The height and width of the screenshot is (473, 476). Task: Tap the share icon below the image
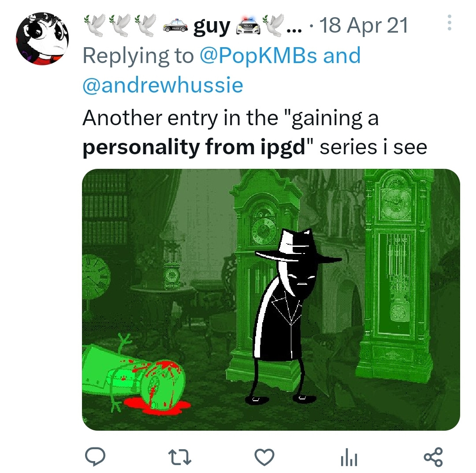pos(434,457)
